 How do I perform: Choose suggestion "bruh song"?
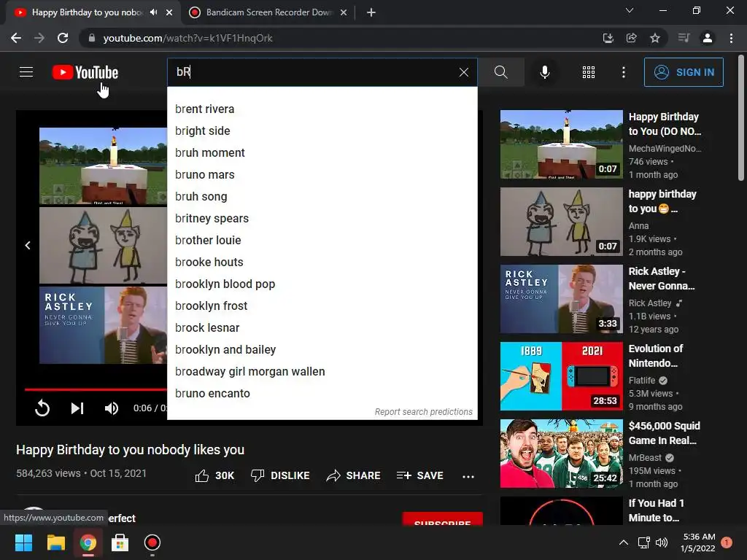coord(322,197)
